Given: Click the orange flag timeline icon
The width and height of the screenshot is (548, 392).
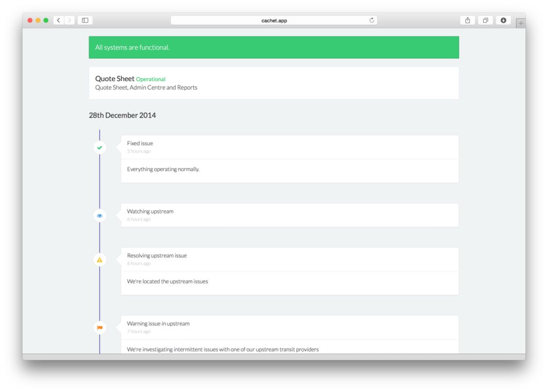Looking at the screenshot, I should [x=100, y=327].
